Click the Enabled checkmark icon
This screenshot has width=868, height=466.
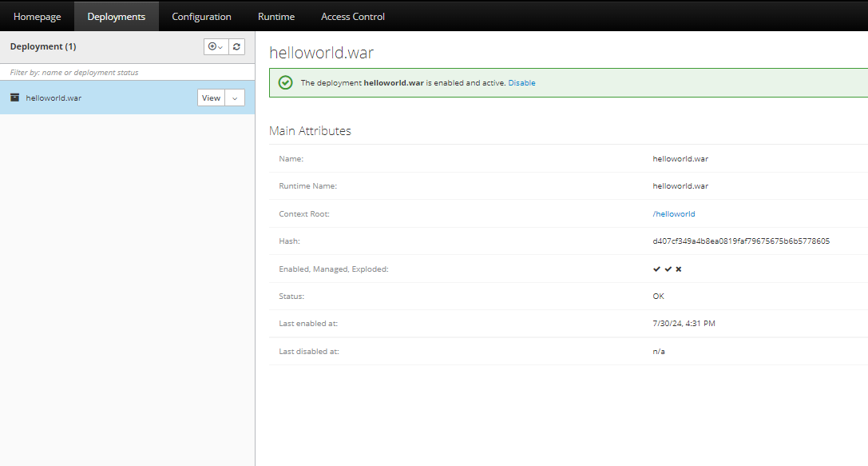[656, 269]
